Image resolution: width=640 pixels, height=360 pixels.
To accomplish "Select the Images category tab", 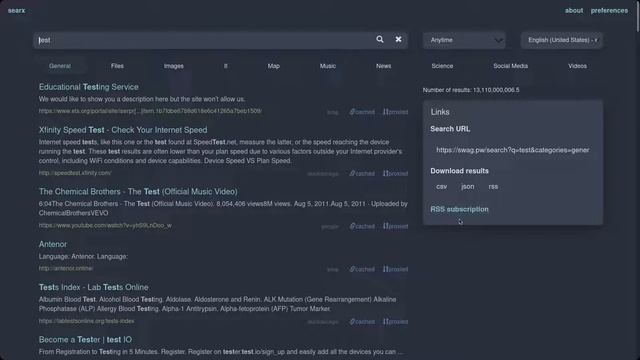I will coord(174,66).
